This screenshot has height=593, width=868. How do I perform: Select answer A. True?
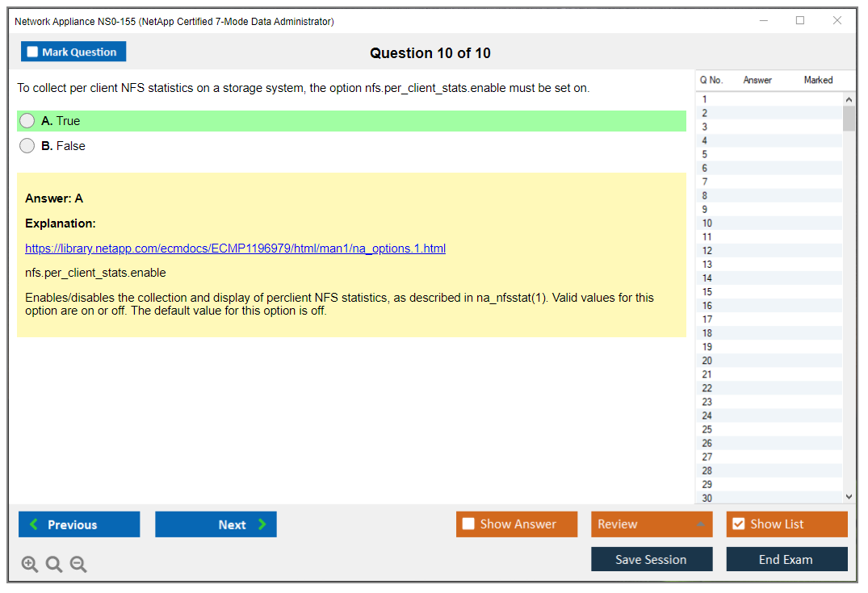click(x=27, y=121)
